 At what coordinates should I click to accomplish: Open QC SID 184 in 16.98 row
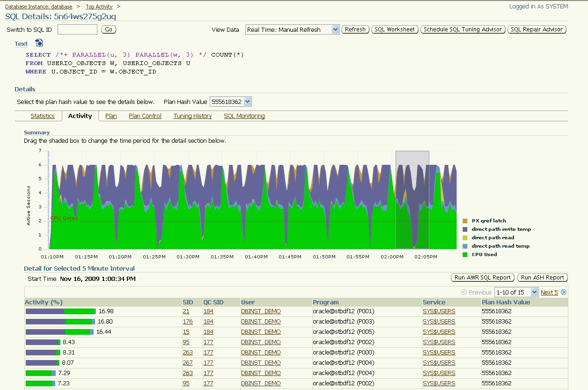(208, 311)
